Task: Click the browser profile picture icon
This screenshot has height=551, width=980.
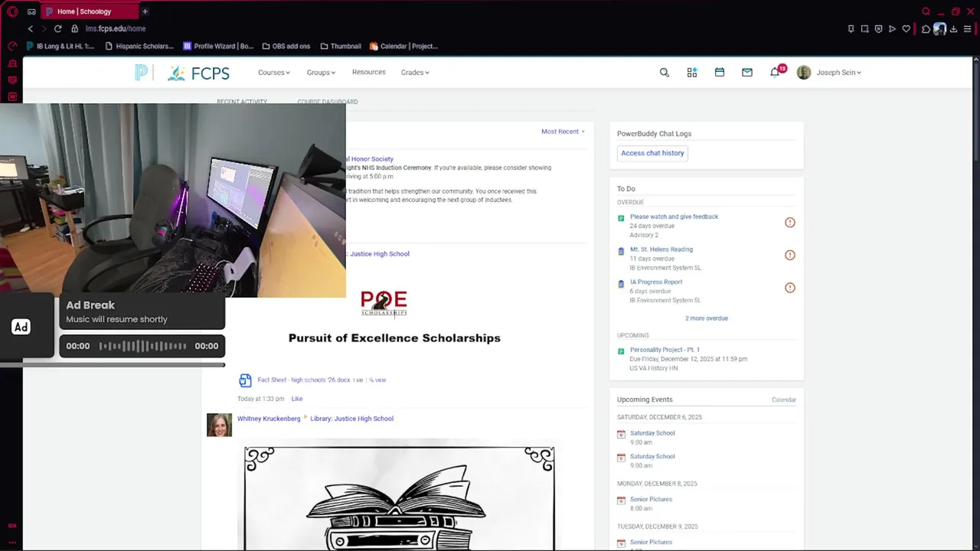Action: 939,29
